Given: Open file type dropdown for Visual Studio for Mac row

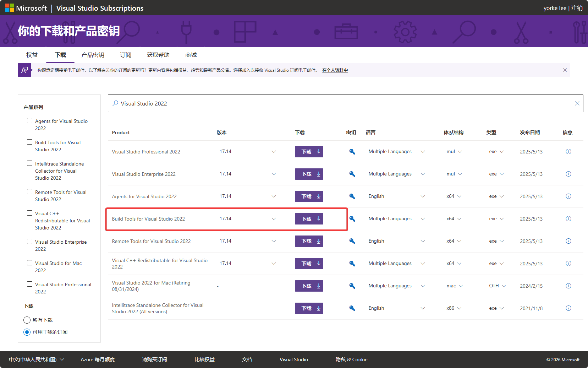Looking at the screenshot, I should pos(504,286).
